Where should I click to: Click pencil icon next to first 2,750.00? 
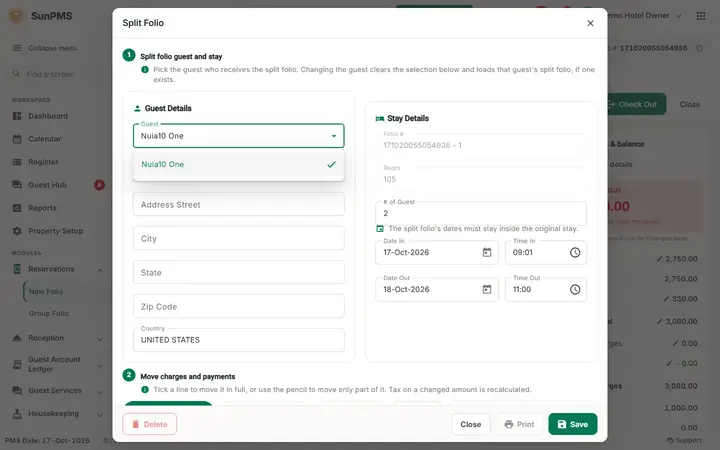pos(659,259)
